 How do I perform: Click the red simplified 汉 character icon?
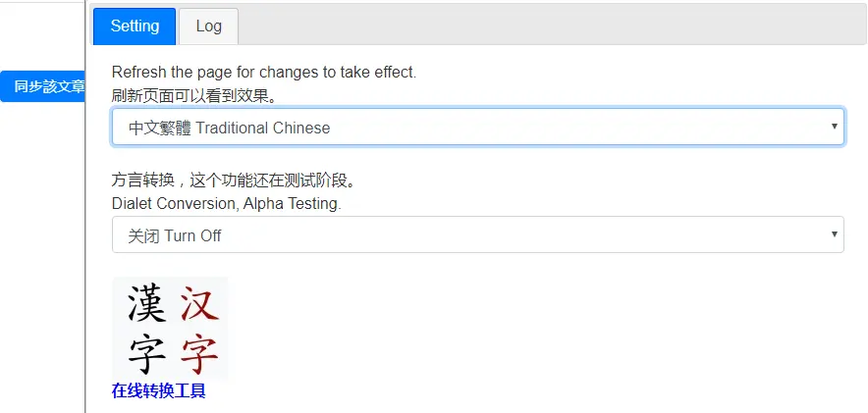[199, 304]
